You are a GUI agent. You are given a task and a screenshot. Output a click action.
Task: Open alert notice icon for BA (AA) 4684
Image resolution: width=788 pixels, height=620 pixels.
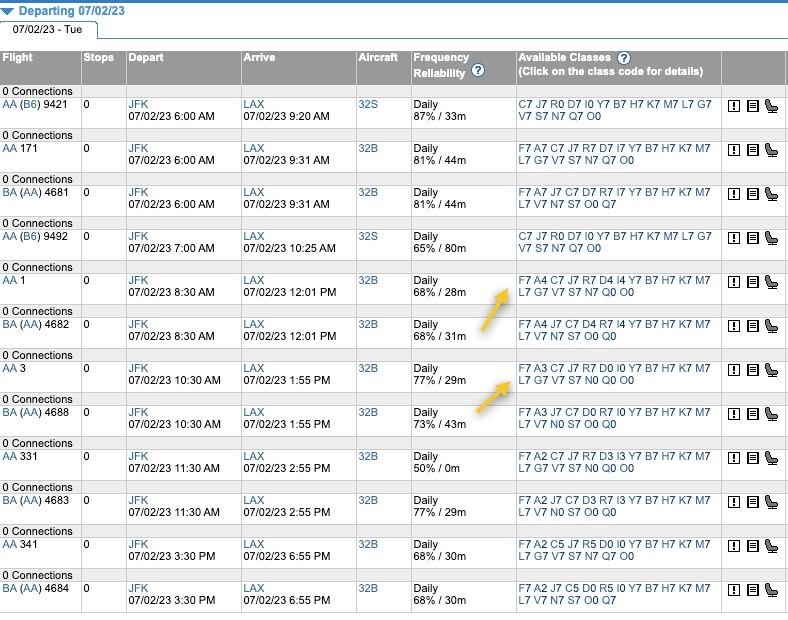734,590
